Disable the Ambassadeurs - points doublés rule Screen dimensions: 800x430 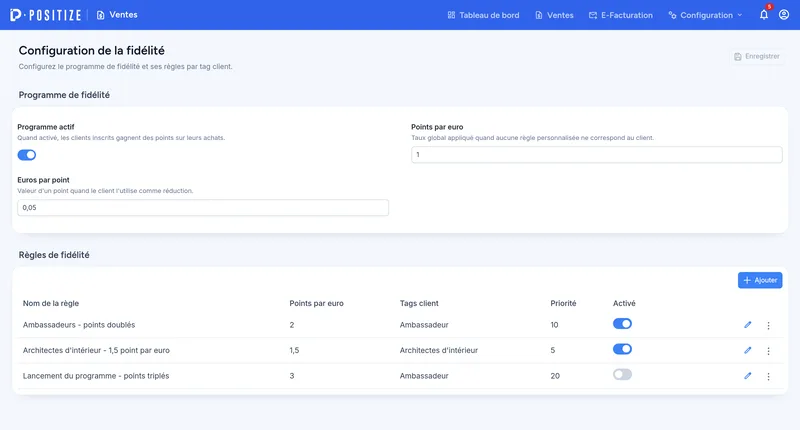[622, 324]
